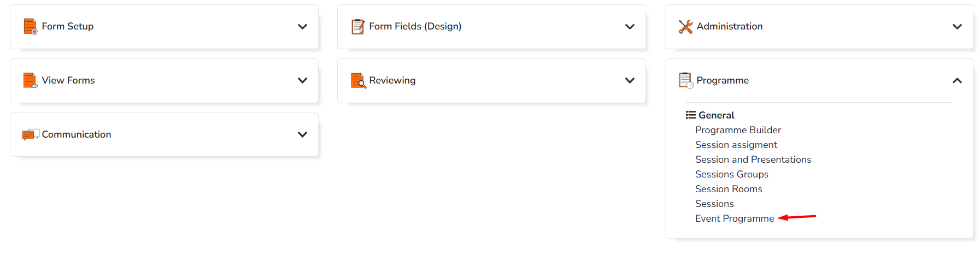Click the Form Setup document icon
980x255 pixels.
point(31,26)
